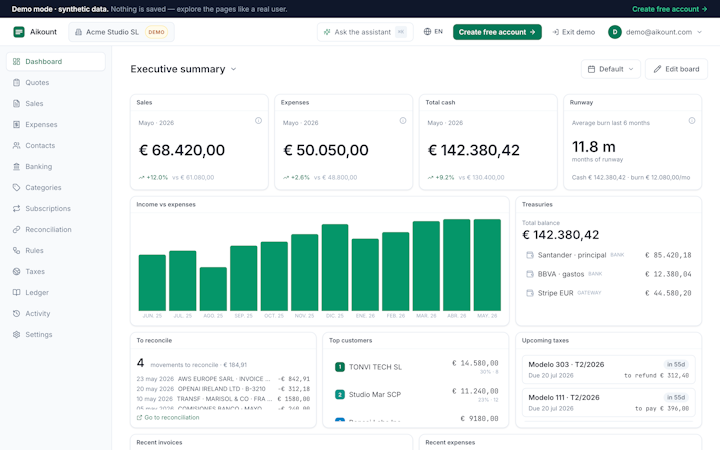Viewport: 720px width, 450px height.
Task: Click the DIC. 25 bar in chart
Action: [335, 267]
